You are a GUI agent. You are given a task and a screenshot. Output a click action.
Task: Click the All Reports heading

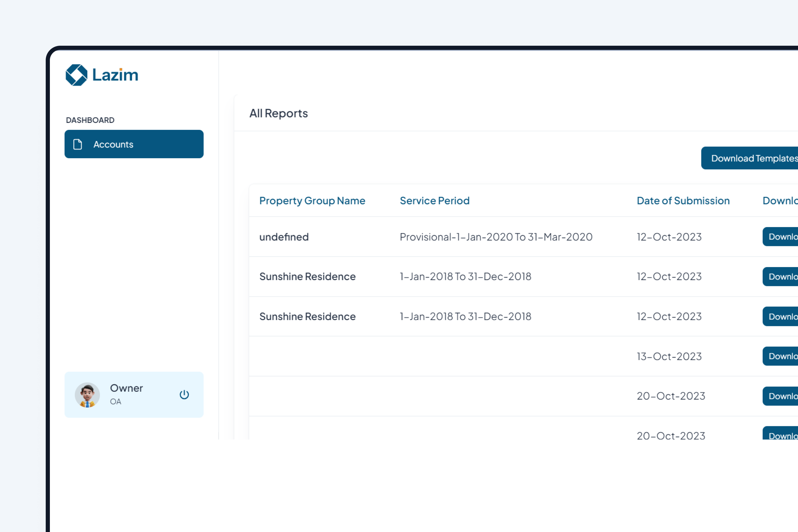pos(278,113)
